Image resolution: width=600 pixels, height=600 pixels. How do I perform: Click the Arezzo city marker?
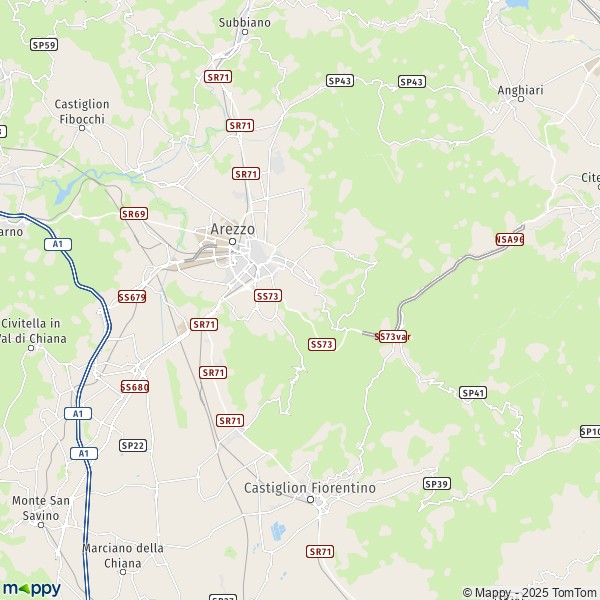pyautogui.click(x=232, y=241)
